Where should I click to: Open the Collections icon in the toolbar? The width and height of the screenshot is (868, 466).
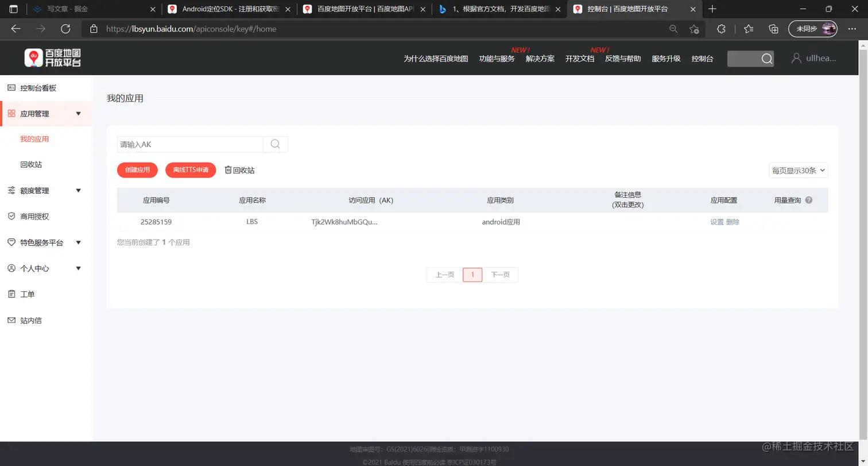[x=773, y=29]
